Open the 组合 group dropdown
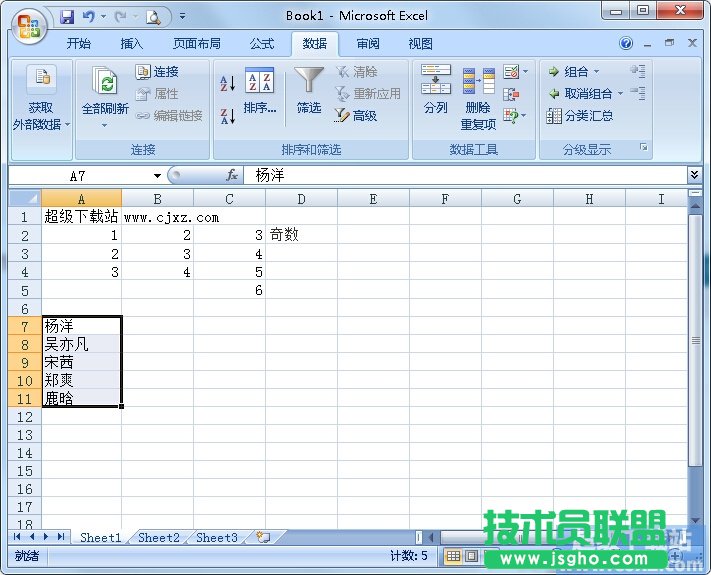The image size is (711, 575). click(575, 72)
